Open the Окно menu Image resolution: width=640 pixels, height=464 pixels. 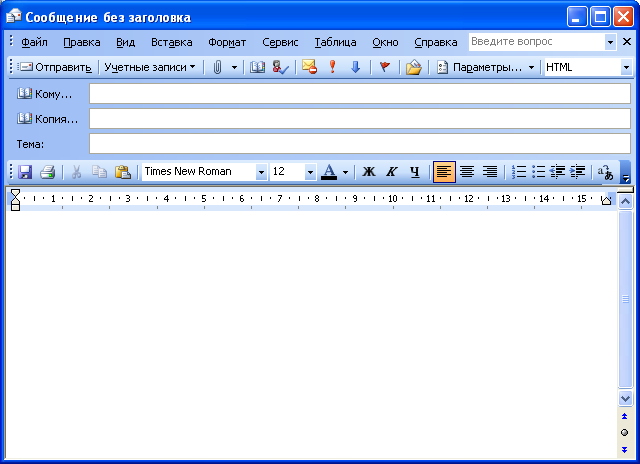click(385, 42)
